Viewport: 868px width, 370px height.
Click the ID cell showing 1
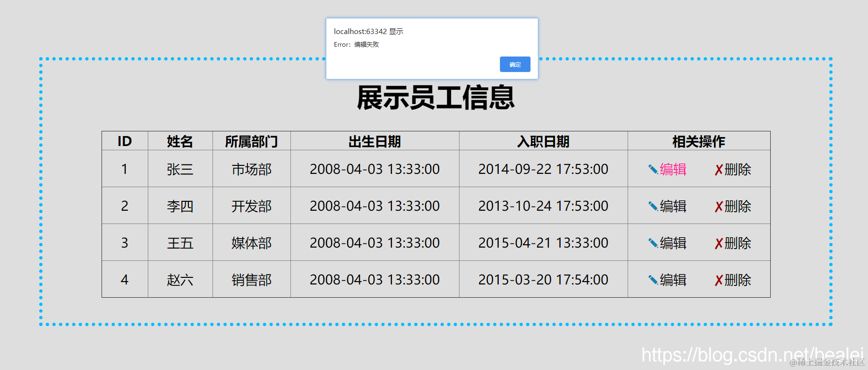coord(125,169)
